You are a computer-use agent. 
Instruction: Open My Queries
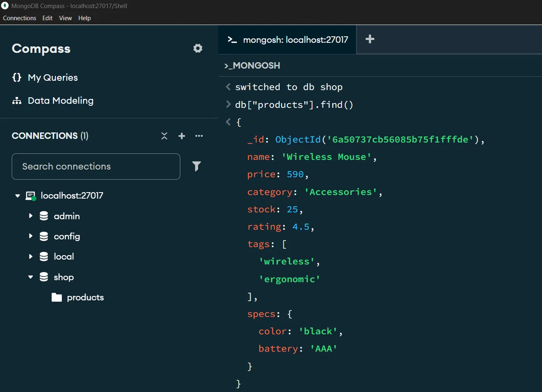(x=53, y=78)
